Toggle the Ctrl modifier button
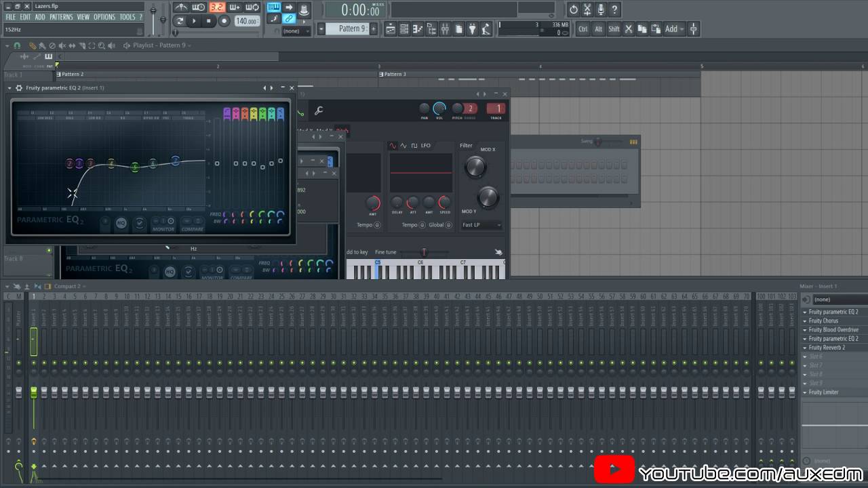This screenshot has width=868, height=488. (x=583, y=29)
